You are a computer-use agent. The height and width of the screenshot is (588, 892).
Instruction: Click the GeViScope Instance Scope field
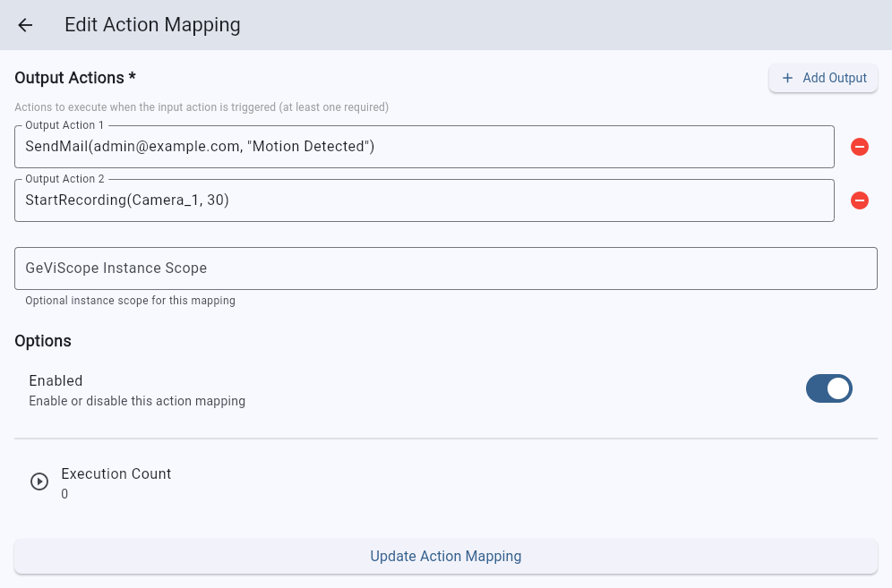pyautogui.click(x=445, y=268)
